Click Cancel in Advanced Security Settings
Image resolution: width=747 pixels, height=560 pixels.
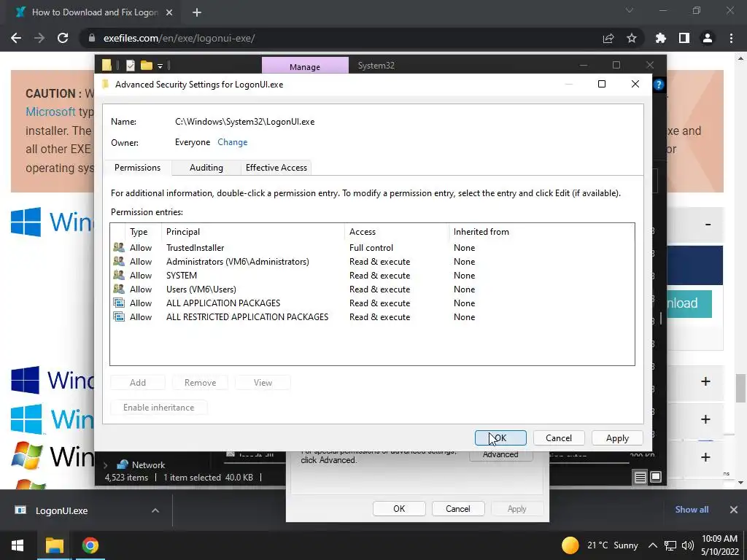[558, 438]
